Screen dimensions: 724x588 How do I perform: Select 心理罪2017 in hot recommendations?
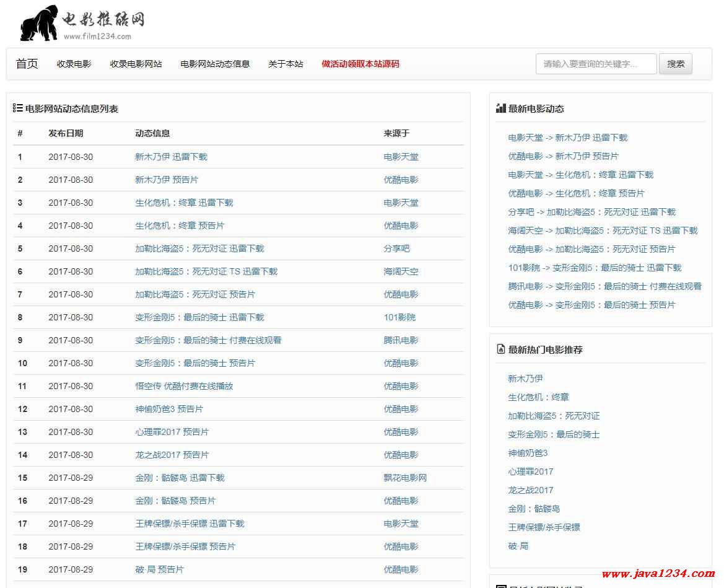(531, 472)
